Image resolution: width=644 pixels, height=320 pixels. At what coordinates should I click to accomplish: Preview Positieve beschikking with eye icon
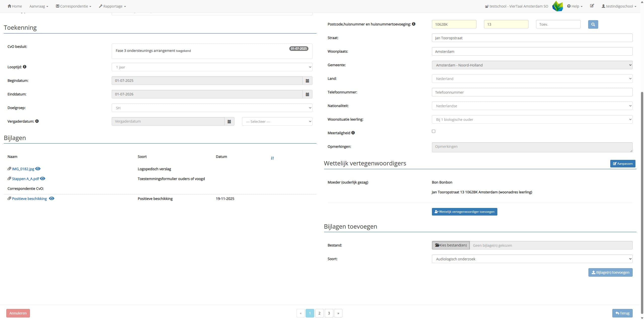pos(52,198)
